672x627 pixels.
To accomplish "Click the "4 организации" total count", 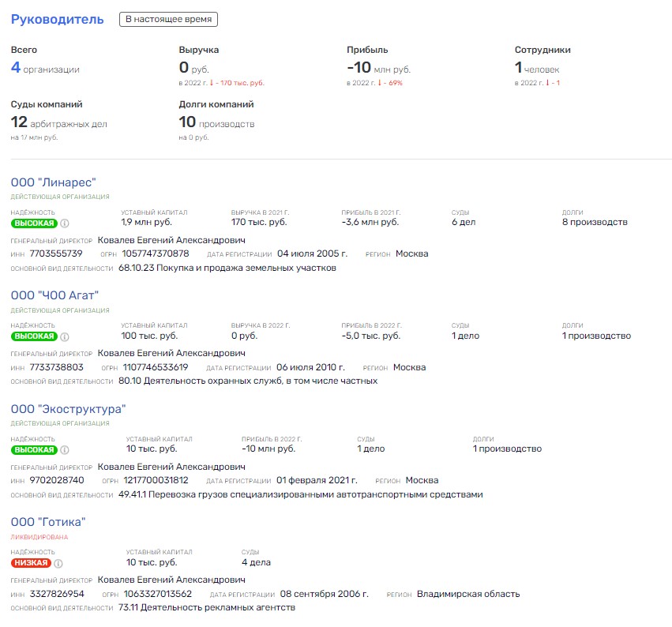I will [x=45, y=69].
